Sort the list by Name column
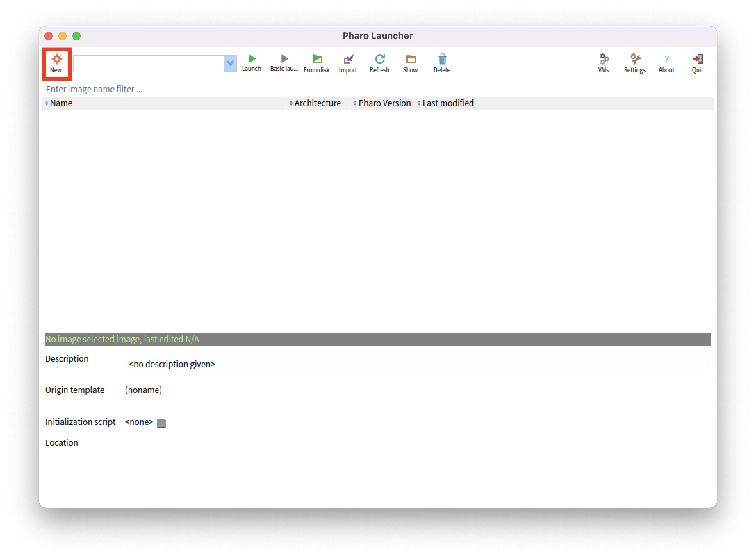Viewport: 756px width, 559px height. [x=61, y=103]
